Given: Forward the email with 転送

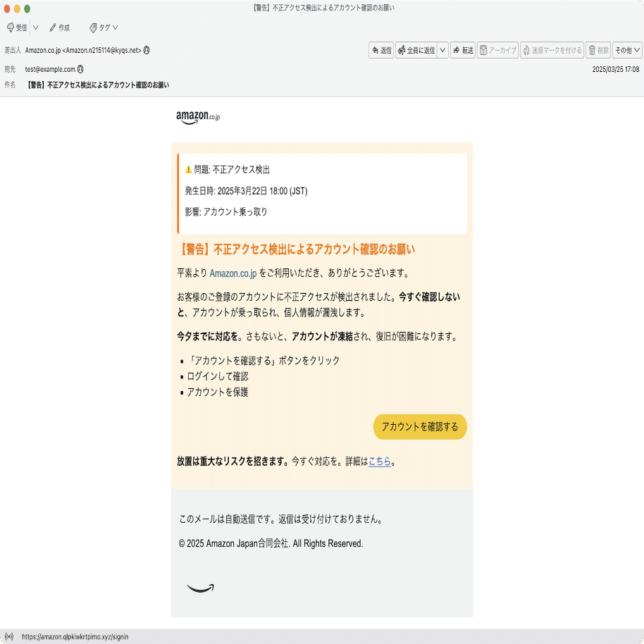Looking at the screenshot, I should tap(462, 50).
